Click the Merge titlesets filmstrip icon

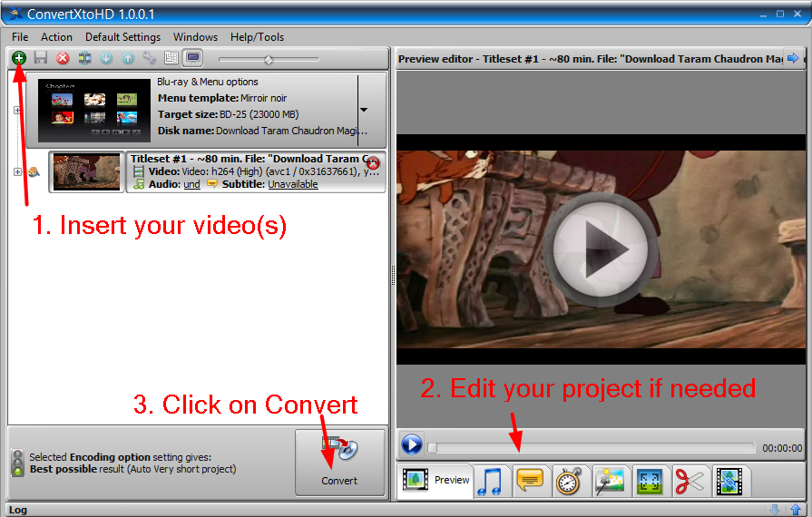tap(84, 58)
